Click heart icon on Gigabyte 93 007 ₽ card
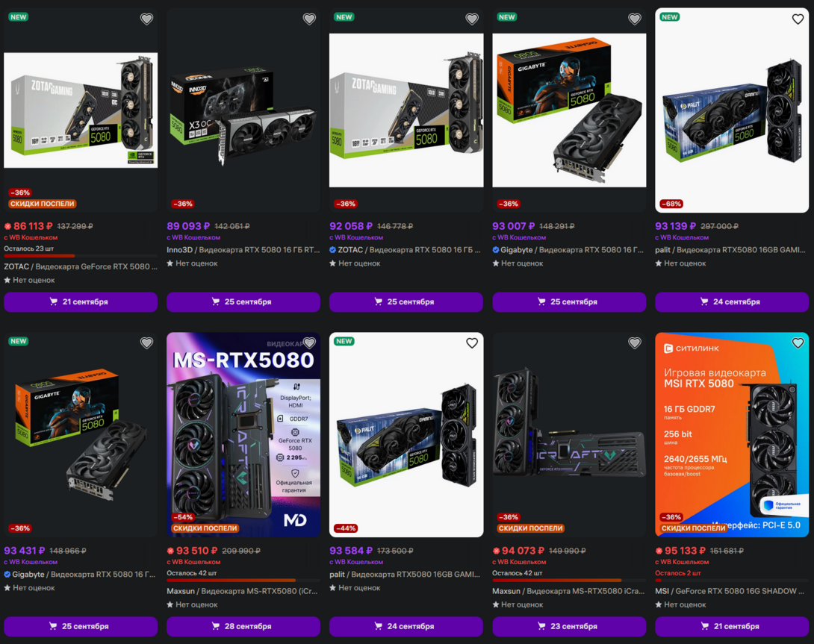This screenshot has width=814, height=644. point(634,19)
